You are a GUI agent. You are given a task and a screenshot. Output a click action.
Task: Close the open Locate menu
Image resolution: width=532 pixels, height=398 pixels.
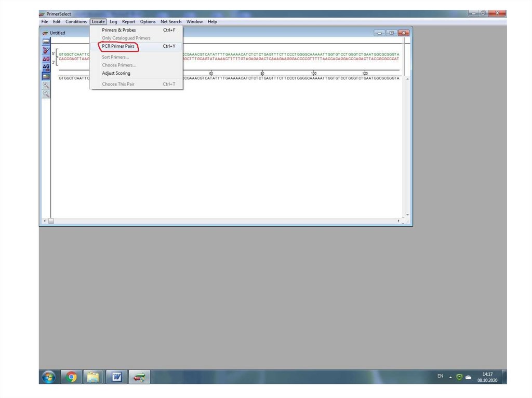coord(98,22)
